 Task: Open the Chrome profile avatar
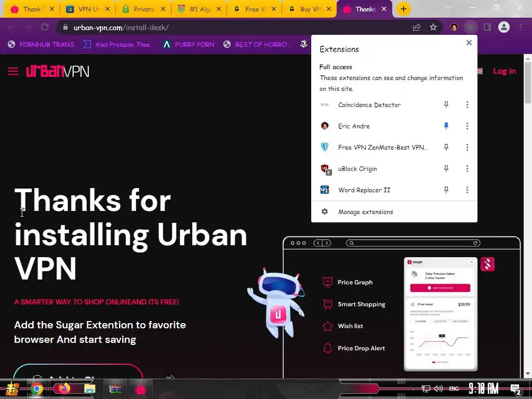[504, 28]
